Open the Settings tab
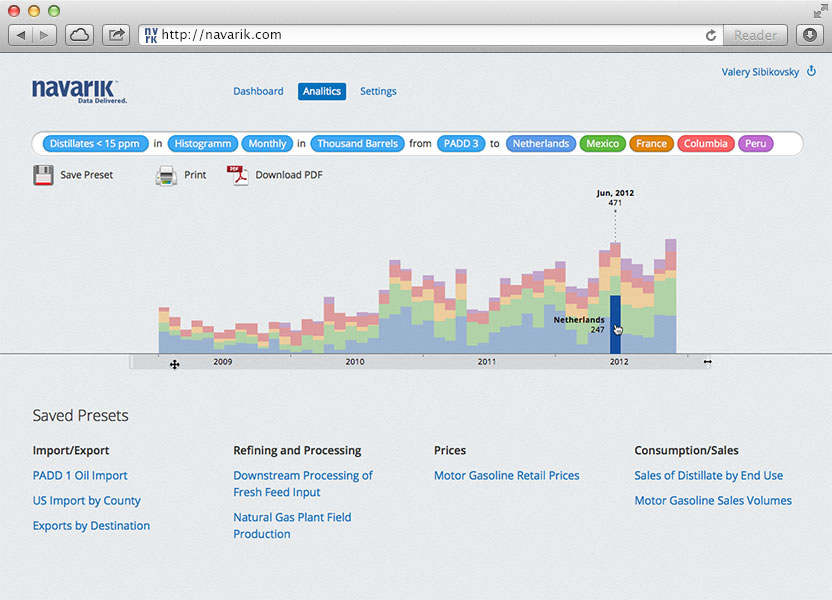This screenshot has height=600, width=832. point(378,91)
